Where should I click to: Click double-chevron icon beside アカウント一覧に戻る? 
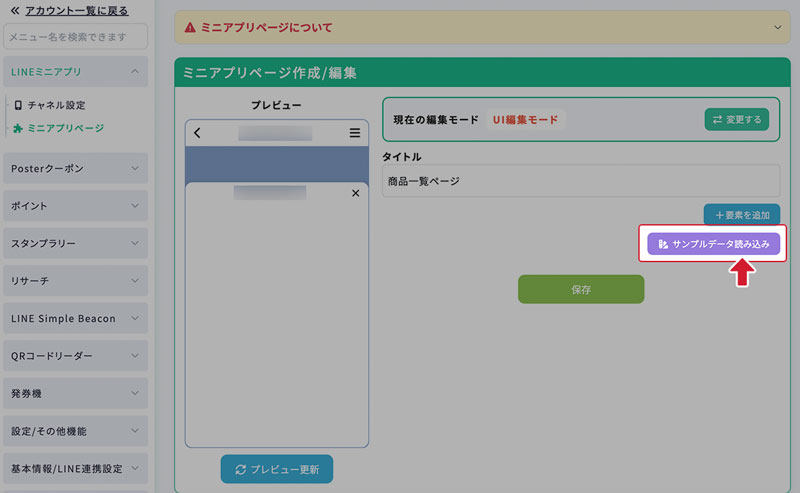[14, 10]
